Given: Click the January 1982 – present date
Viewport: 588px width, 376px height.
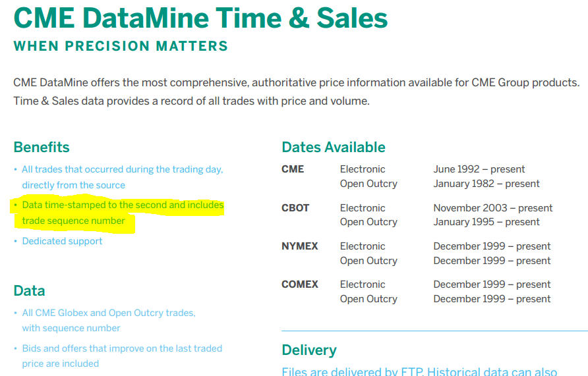Looking at the screenshot, I should click(x=486, y=184).
